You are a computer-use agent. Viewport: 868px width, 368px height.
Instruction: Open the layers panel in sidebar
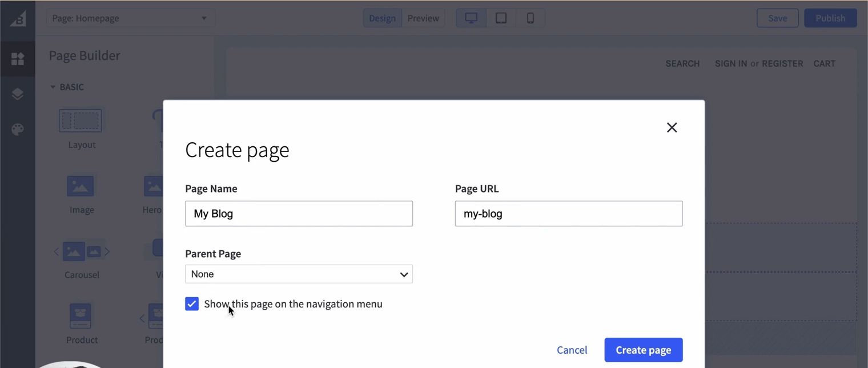[x=18, y=94]
